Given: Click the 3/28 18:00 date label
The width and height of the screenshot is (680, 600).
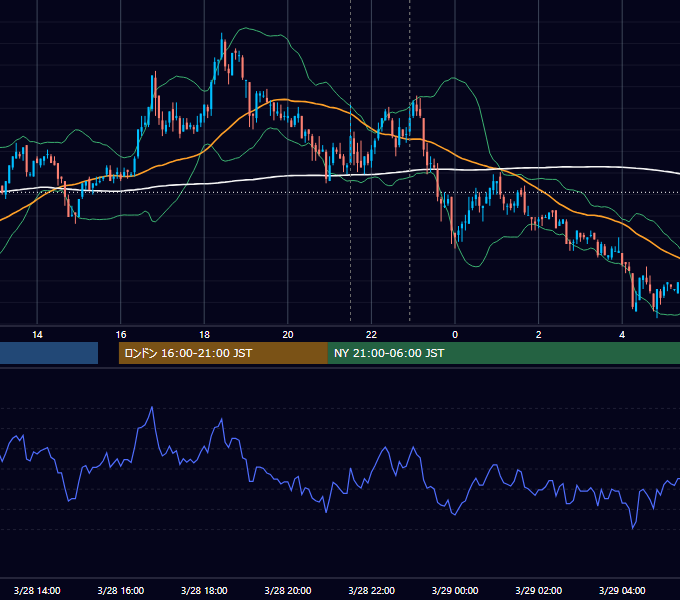Looking at the screenshot, I should (x=204, y=590).
